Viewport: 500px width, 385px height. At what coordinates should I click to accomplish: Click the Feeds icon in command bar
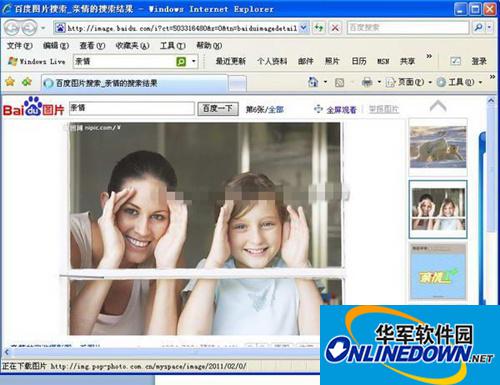point(339,82)
